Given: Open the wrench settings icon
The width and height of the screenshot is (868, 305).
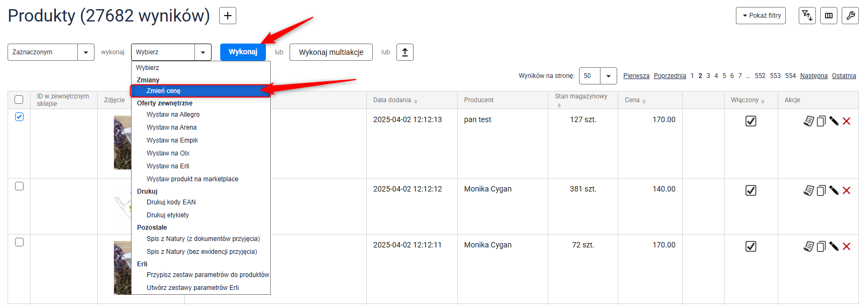Looking at the screenshot, I should tap(850, 16).
